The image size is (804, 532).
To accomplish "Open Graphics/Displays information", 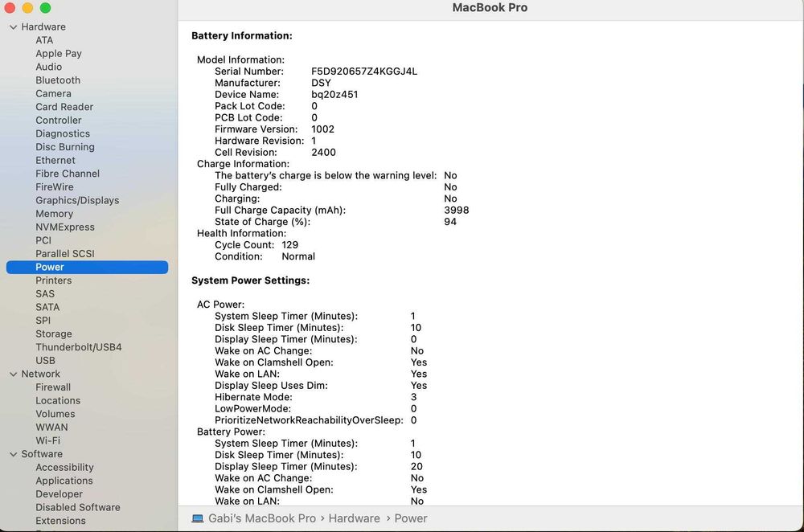I will click(77, 200).
